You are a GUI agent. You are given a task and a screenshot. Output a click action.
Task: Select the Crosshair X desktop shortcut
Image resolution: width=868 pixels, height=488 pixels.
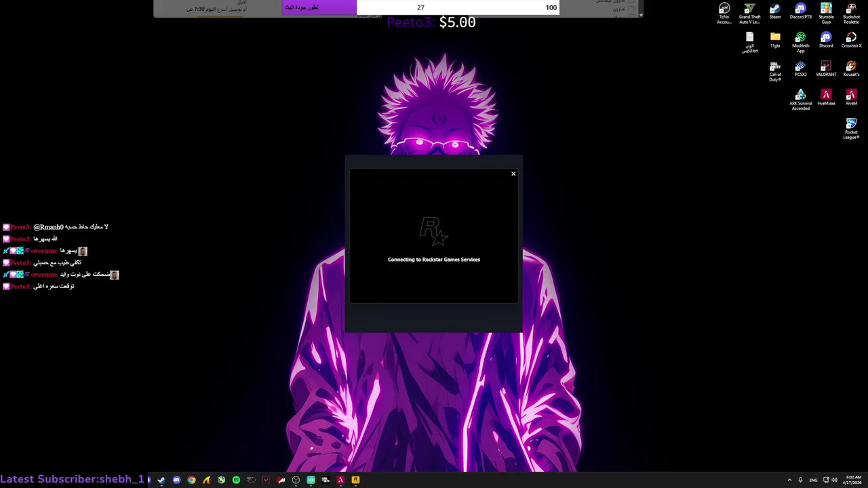click(x=851, y=40)
